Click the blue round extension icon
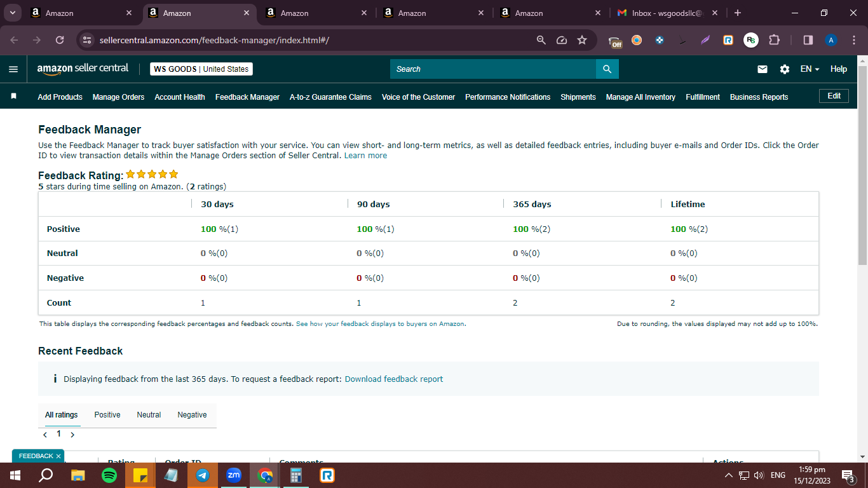868x488 pixels. coord(660,40)
